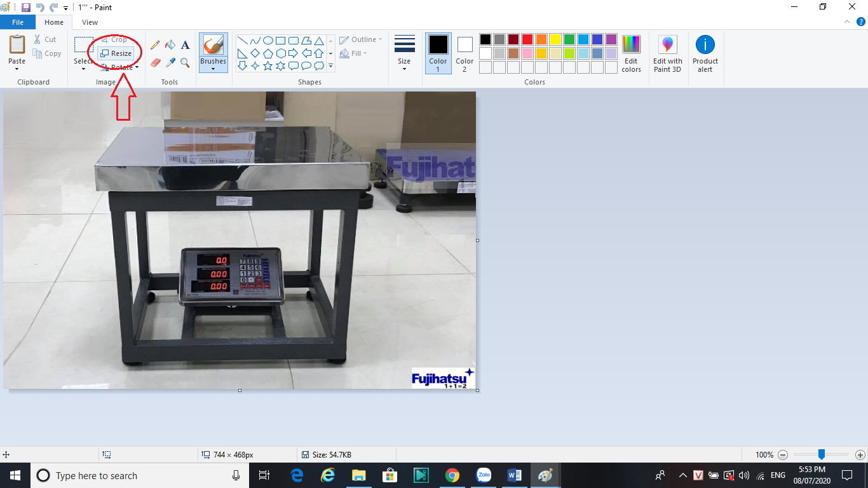Open the File menu
This screenshot has height=488, width=868.
point(18,22)
